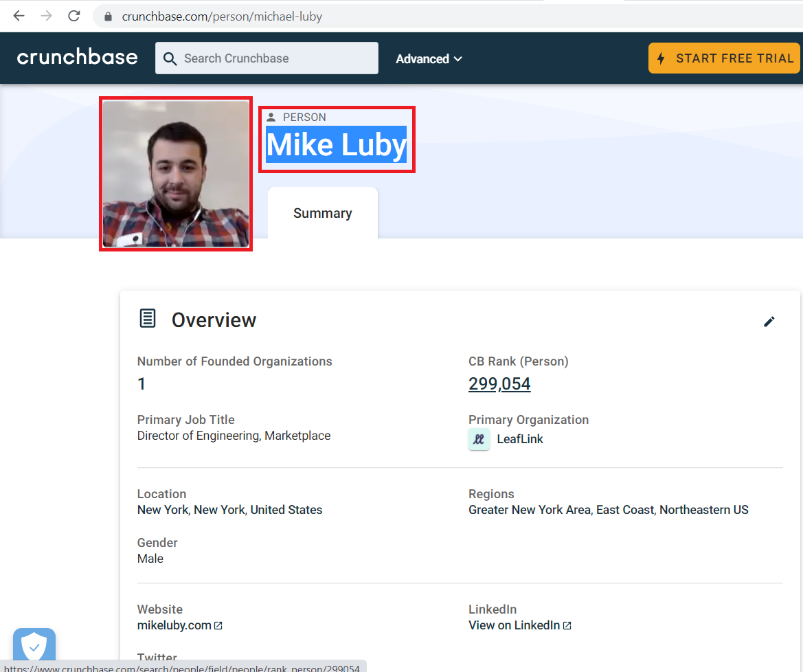Open the CB Rank 299,054 link

click(499, 383)
